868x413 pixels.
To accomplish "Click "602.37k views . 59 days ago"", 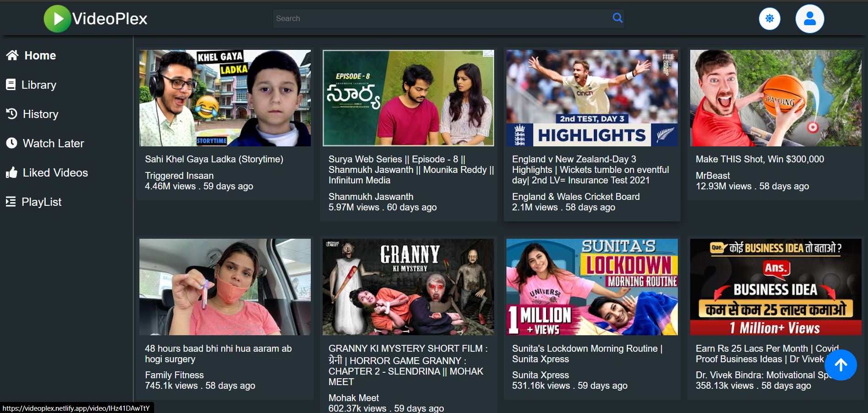I will point(386,408).
